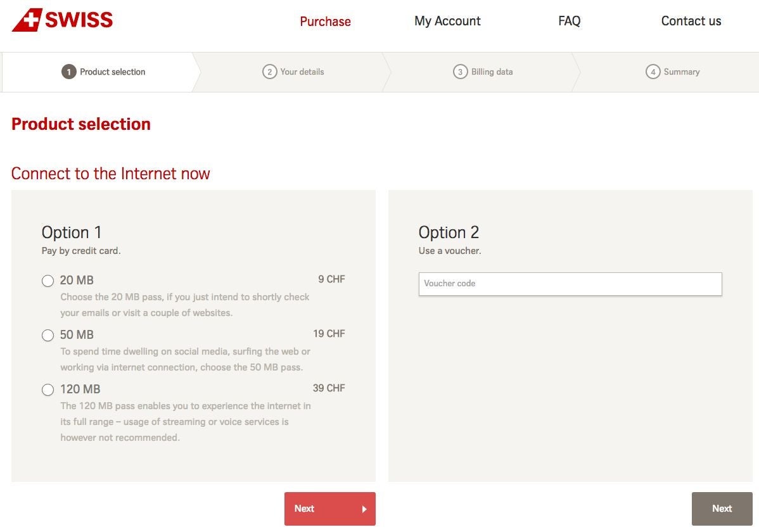Click the step 3 circle icon

(461, 72)
